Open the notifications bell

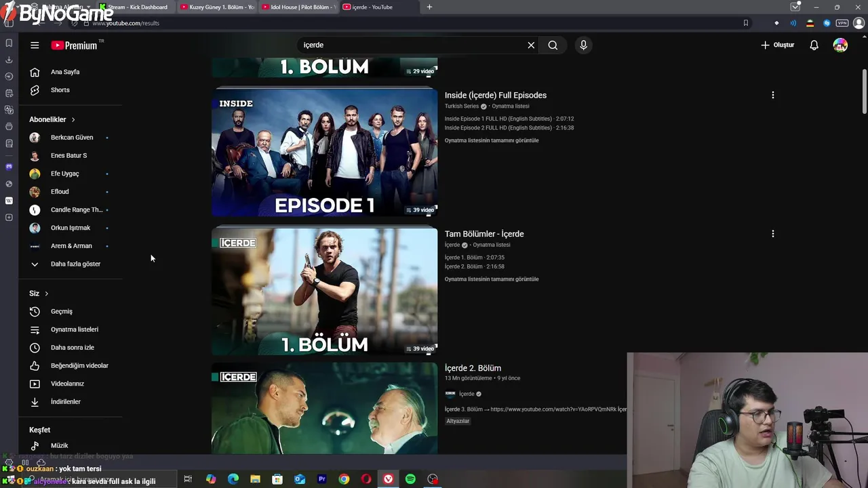tap(814, 45)
